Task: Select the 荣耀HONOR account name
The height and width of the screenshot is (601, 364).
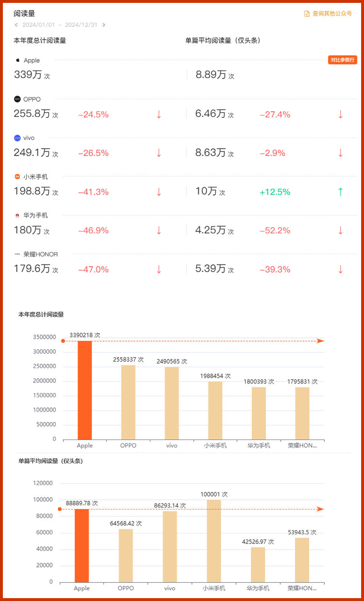Action: [x=41, y=254]
